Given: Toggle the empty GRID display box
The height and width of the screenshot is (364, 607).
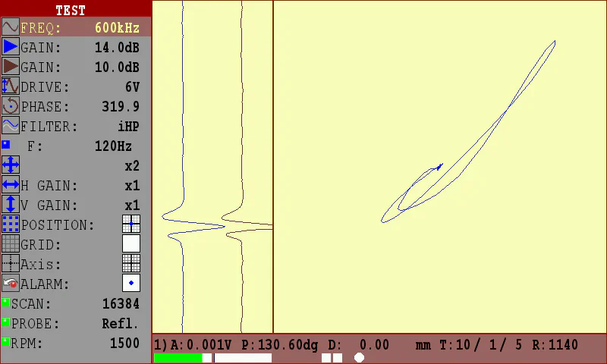Looking at the screenshot, I should coord(131,243).
